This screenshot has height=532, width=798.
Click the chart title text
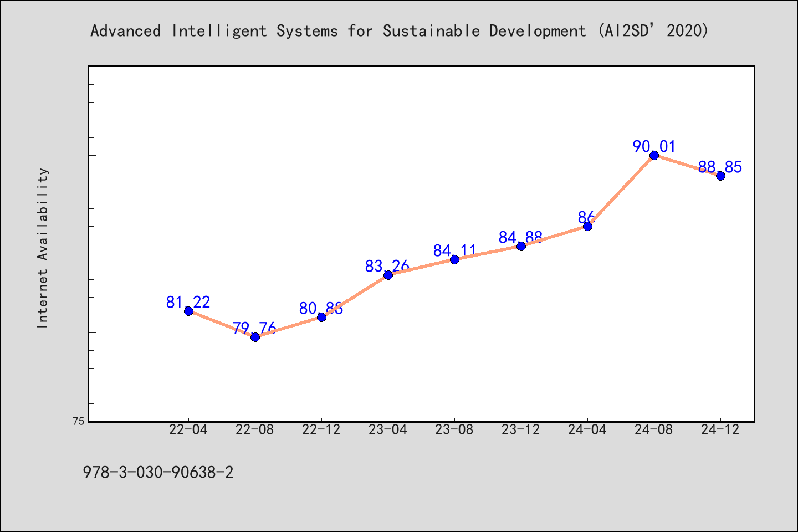point(399,30)
